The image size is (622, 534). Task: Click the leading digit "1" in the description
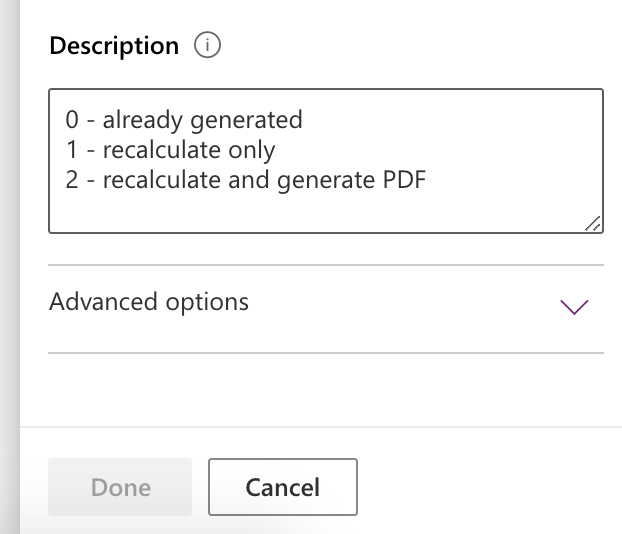point(72,151)
